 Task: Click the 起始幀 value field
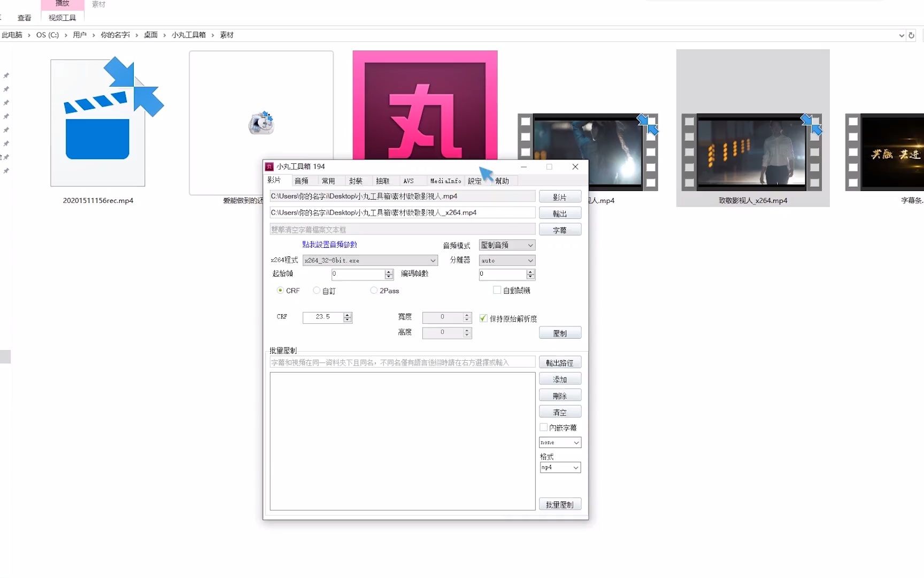coord(358,273)
